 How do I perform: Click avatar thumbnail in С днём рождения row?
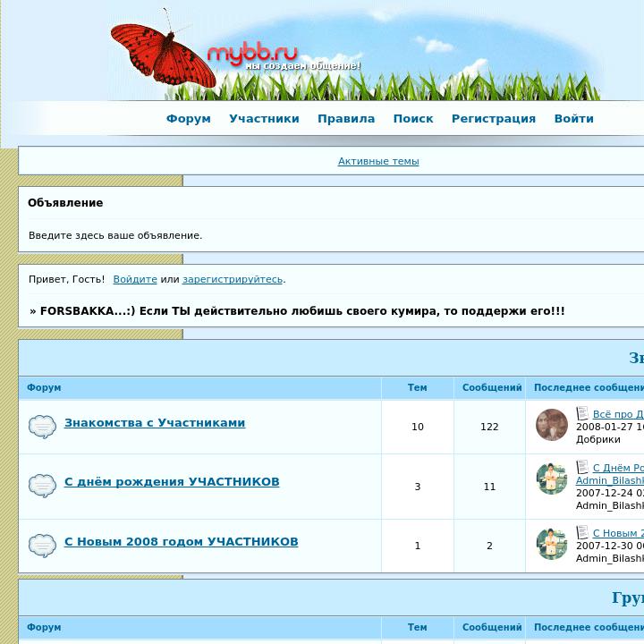(x=552, y=479)
